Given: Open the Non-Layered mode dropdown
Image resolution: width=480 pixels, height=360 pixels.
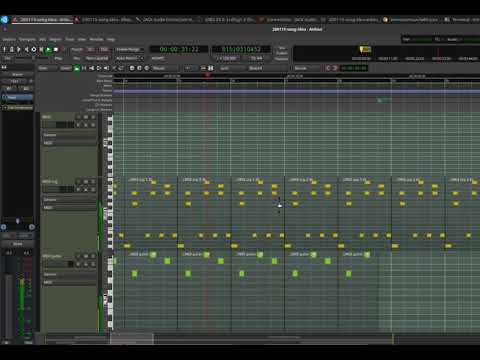Looking at the screenshot, I should pos(97,58).
